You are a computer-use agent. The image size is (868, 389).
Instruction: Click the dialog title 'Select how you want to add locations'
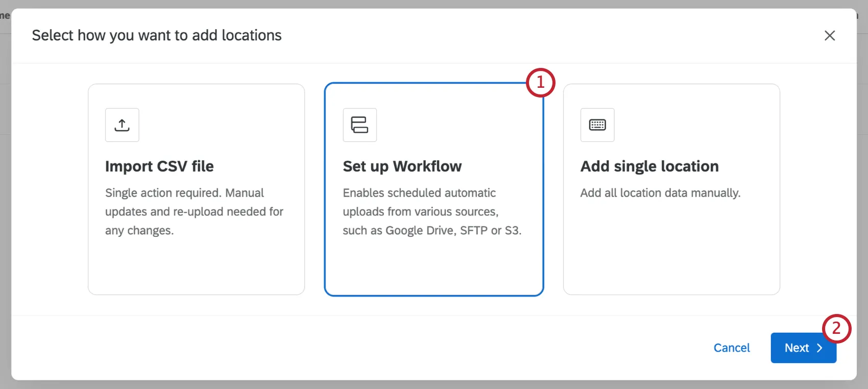[x=157, y=35]
